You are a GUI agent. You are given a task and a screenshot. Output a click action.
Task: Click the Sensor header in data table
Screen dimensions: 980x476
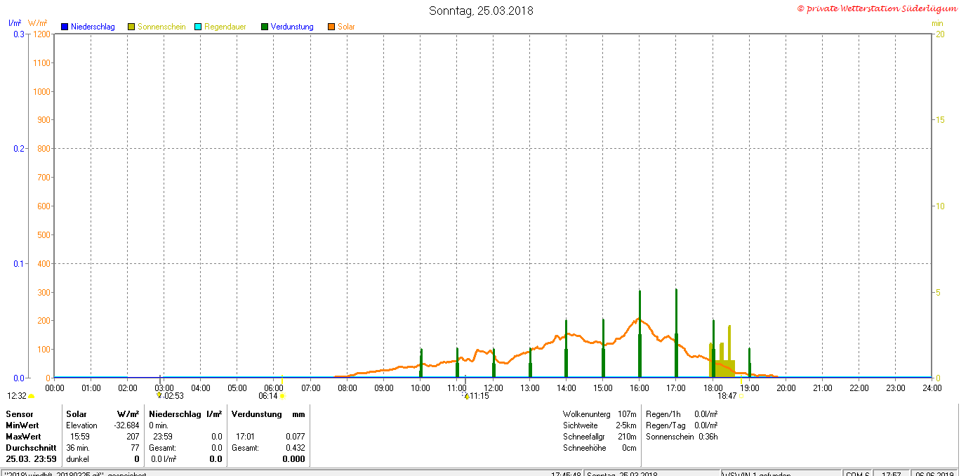20,414
